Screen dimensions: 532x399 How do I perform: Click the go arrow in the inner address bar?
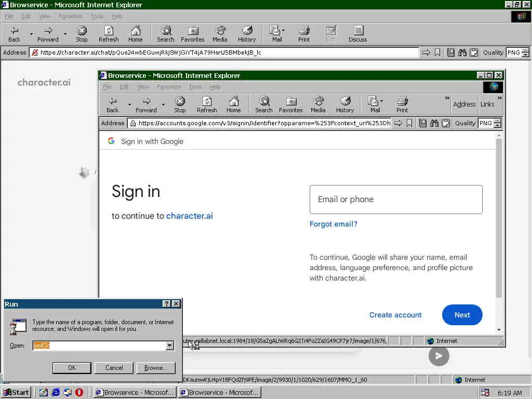398,123
